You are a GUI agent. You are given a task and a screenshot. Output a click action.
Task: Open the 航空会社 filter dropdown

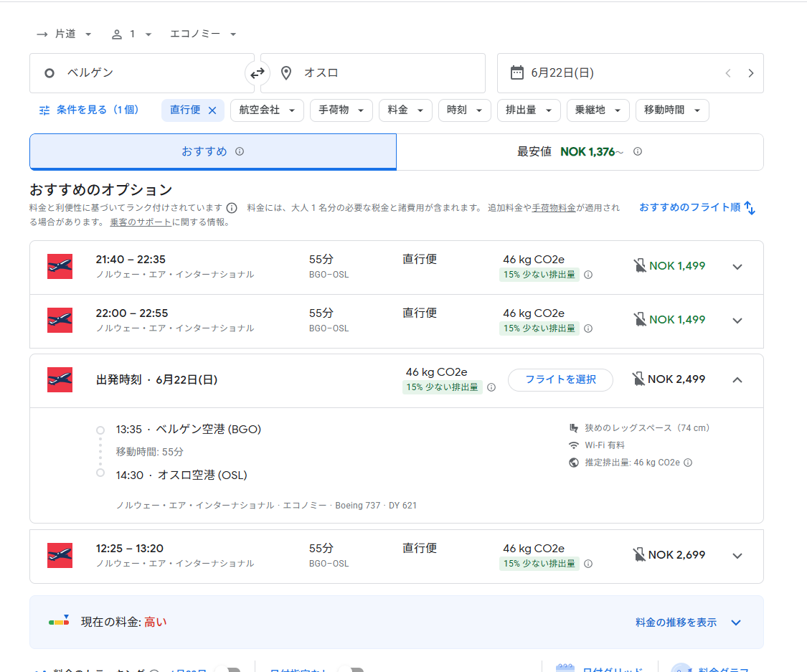pyautogui.click(x=267, y=110)
